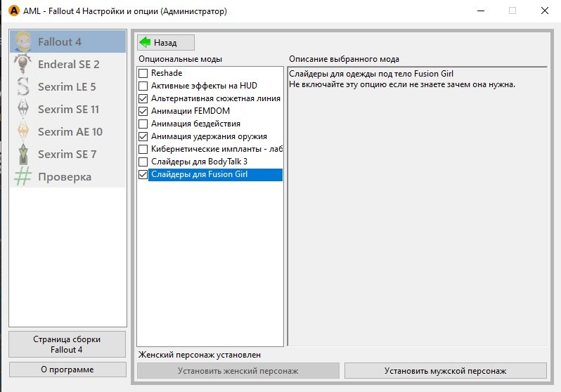Disable Альтернативная сюжетная линия checkbox
This screenshot has width=561, height=392.
coord(143,98)
